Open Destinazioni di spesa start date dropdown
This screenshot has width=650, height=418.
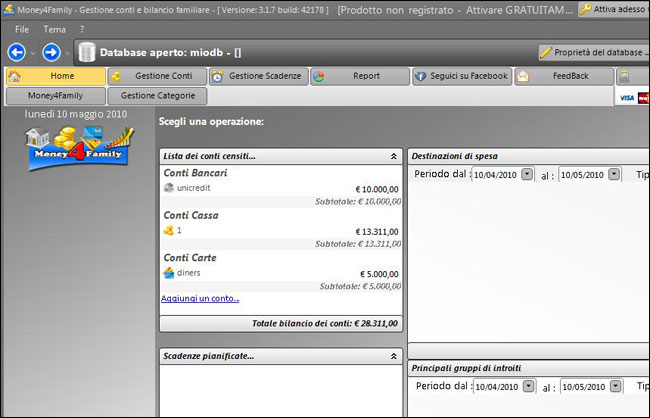(x=527, y=174)
